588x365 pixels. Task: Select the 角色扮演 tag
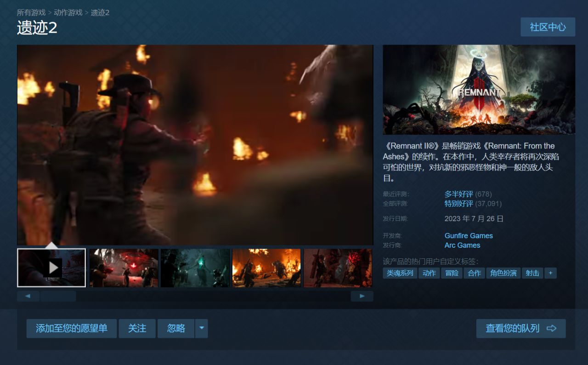pos(503,273)
